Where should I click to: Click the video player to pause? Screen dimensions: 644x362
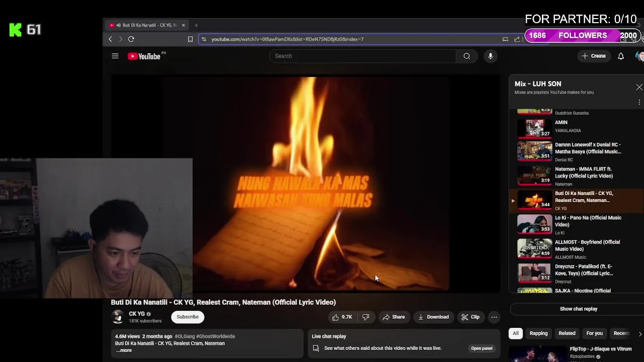[x=306, y=184]
